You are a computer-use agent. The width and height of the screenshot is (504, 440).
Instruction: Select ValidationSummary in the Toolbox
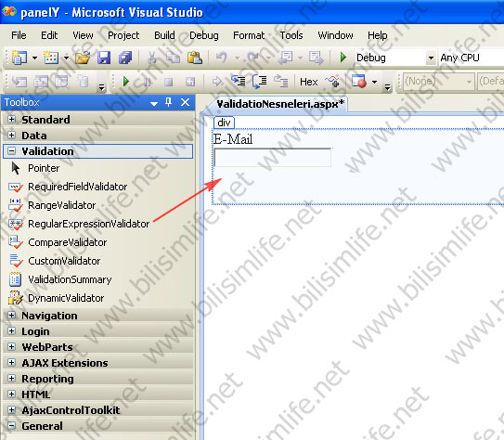(60, 279)
